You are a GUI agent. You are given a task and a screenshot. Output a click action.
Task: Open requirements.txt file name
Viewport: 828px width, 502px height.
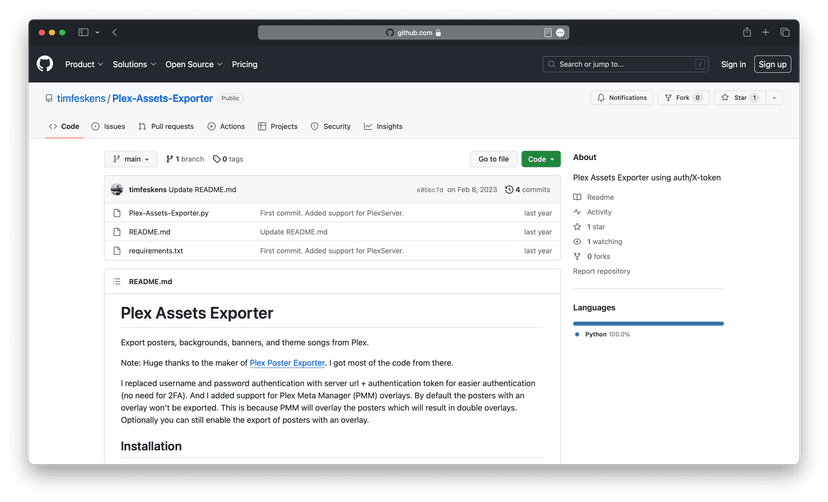tap(156, 251)
